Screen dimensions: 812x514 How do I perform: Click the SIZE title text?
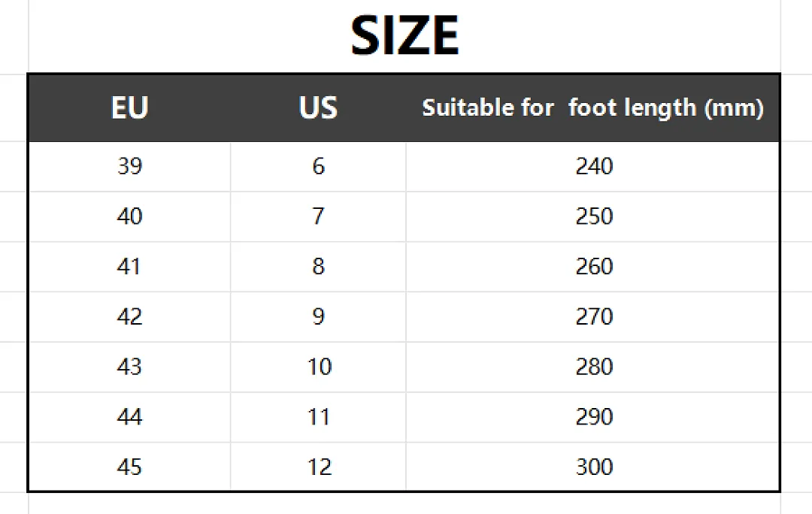404,35
